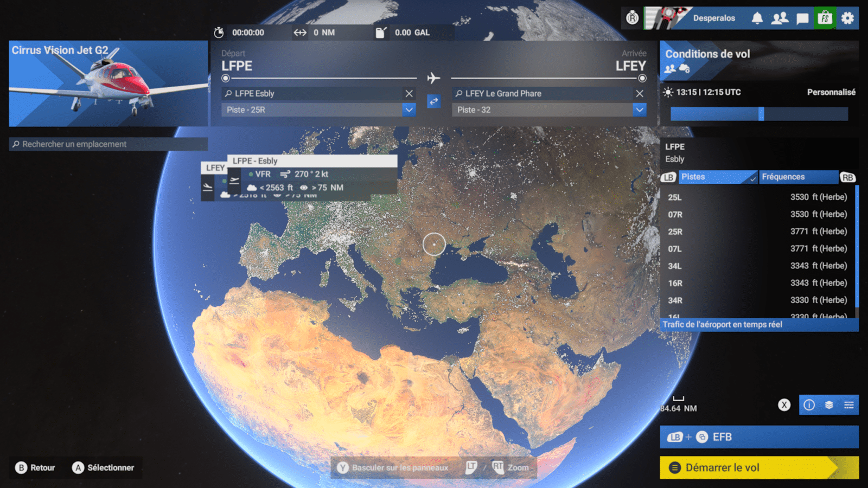
Task: Click the LFPE Esbly airport heading in panel
Action: (675, 153)
